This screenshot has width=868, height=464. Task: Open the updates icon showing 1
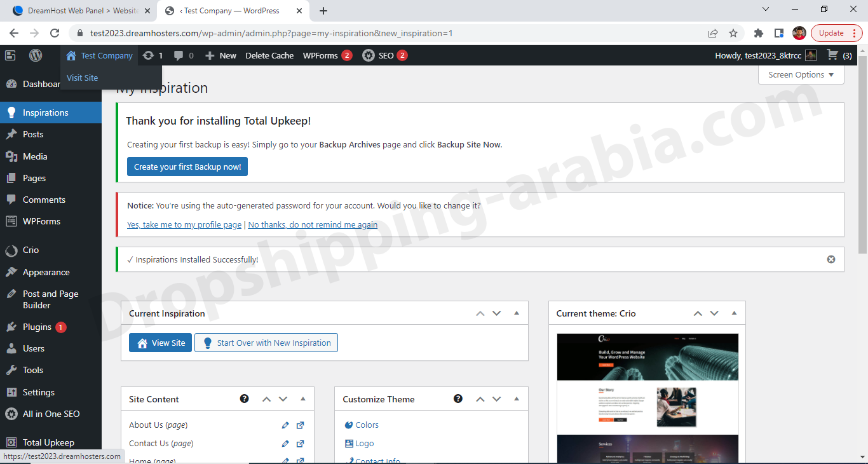coord(153,55)
